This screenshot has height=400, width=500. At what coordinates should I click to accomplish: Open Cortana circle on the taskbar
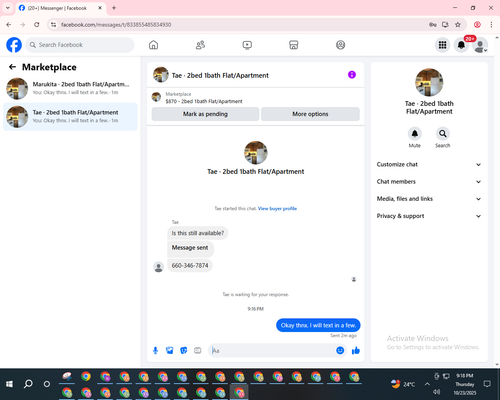coord(47,384)
